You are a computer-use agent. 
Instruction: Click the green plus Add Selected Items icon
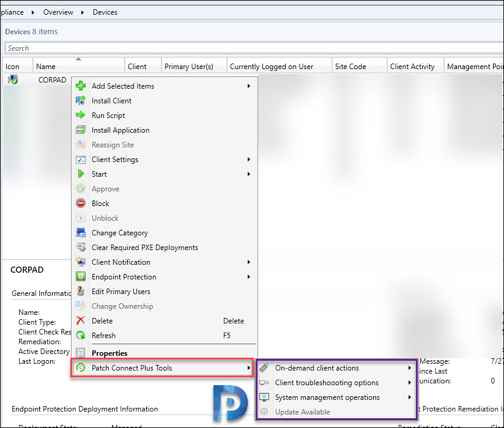81,86
